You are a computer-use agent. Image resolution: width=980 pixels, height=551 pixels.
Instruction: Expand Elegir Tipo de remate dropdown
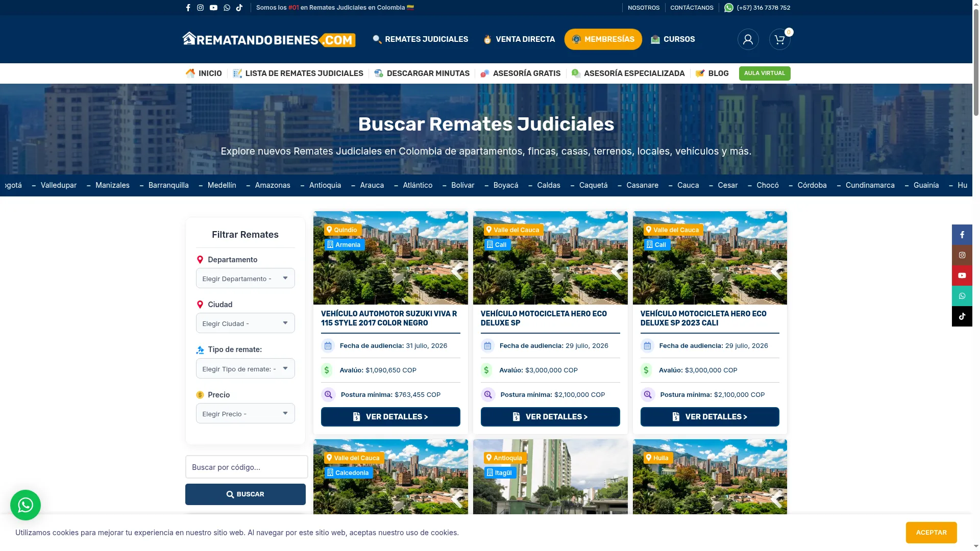click(x=246, y=369)
